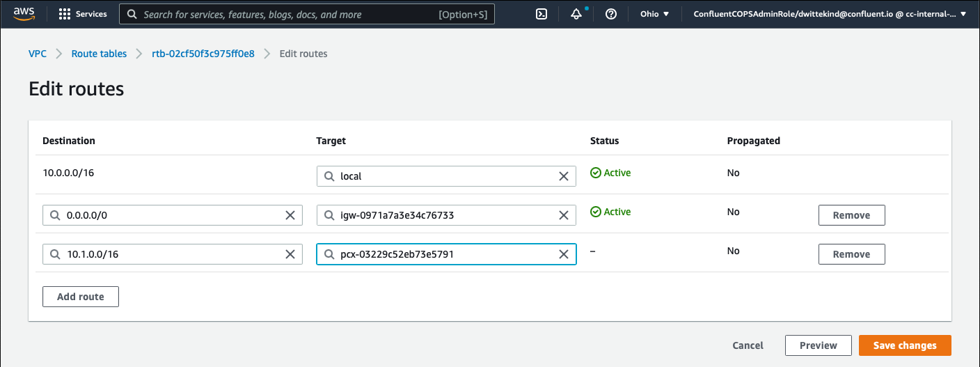Click the AWS logo home icon
The width and height of the screenshot is (980, 367).
coord(24,14)
